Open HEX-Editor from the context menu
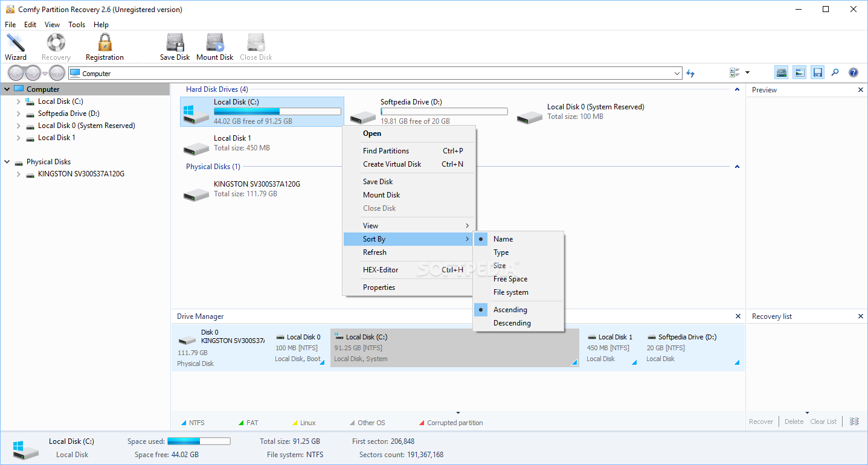 tap(410, 270)
